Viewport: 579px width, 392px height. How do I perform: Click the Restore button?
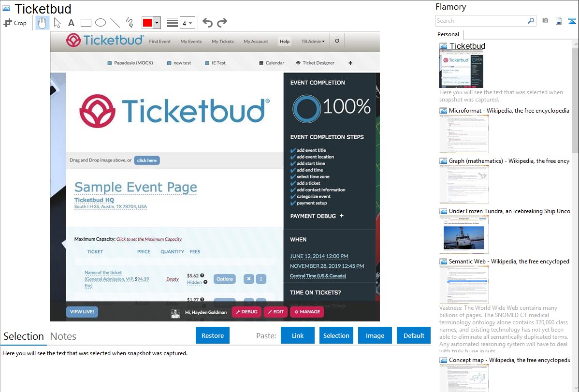click(x=213, y=335)
